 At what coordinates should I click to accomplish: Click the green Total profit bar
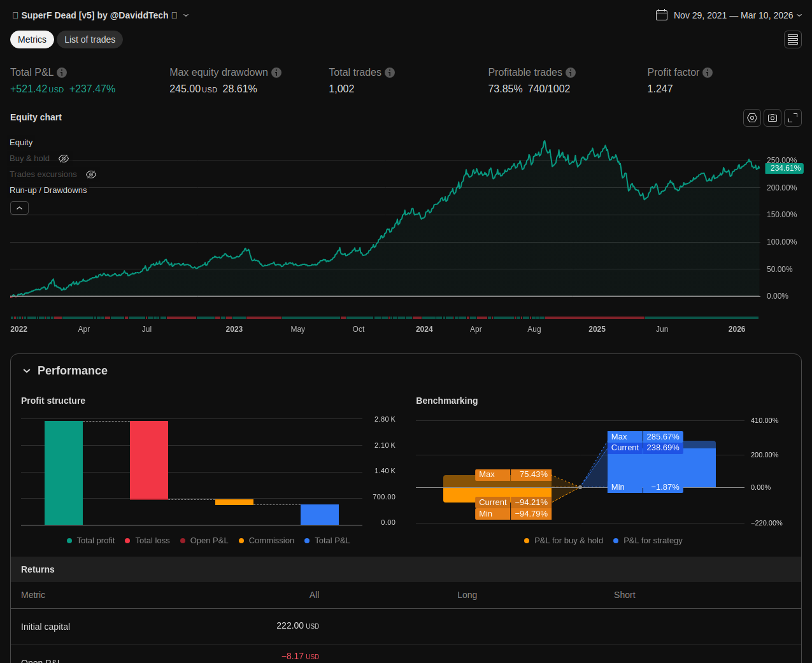coord(64,473)
